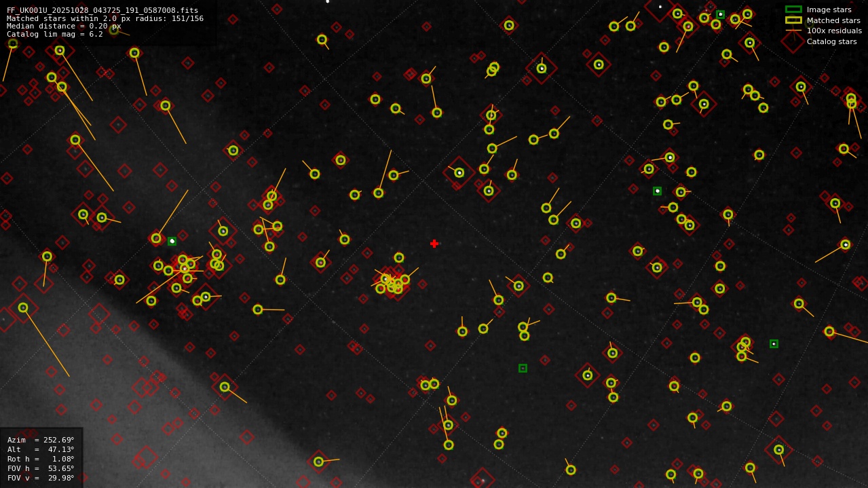Select the 'Catalog lim mag = 6.2' text

click(x=55, y=35)
